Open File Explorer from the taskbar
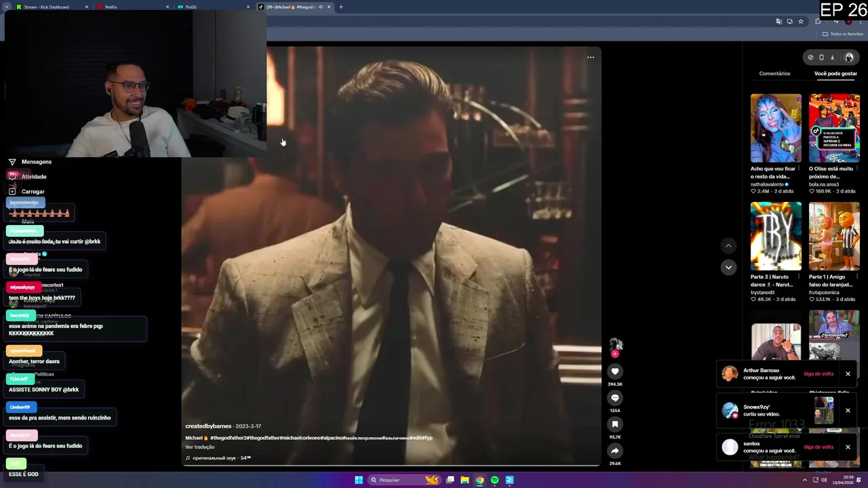The height and width of the screenshot is (488, 868). (465, 480)
